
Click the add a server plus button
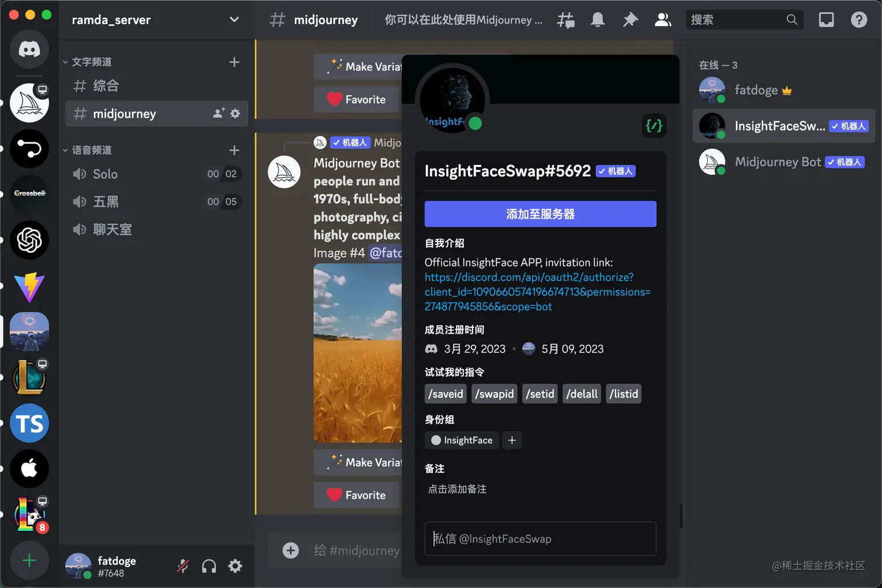coord(29,561)
